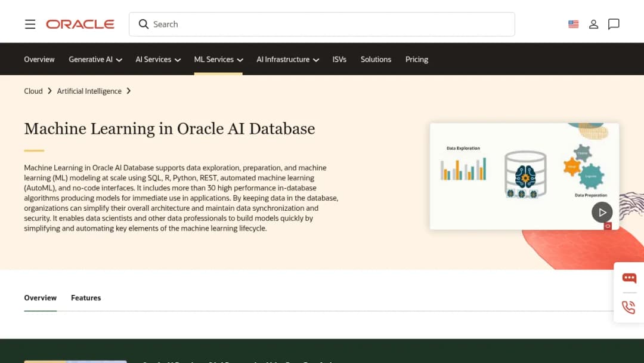644x363 pixels.
Task: Open the Solutions nav item
Action: click(376, 59)
